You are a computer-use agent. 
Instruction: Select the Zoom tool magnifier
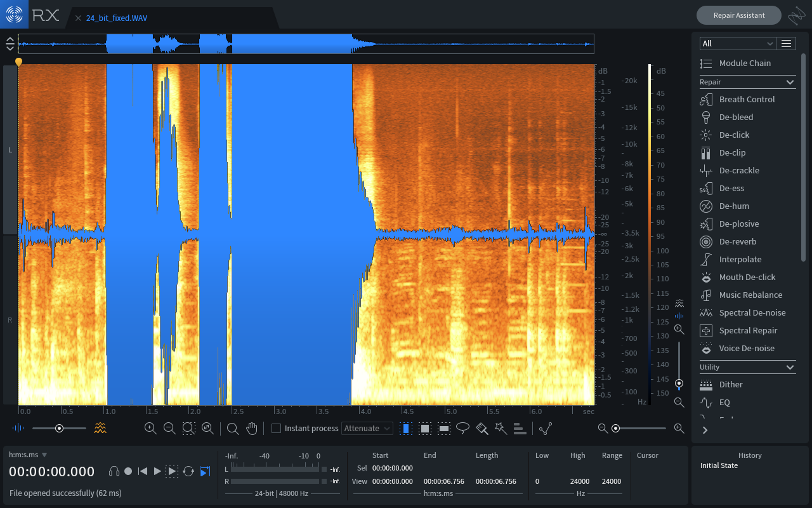coord(233,429)
